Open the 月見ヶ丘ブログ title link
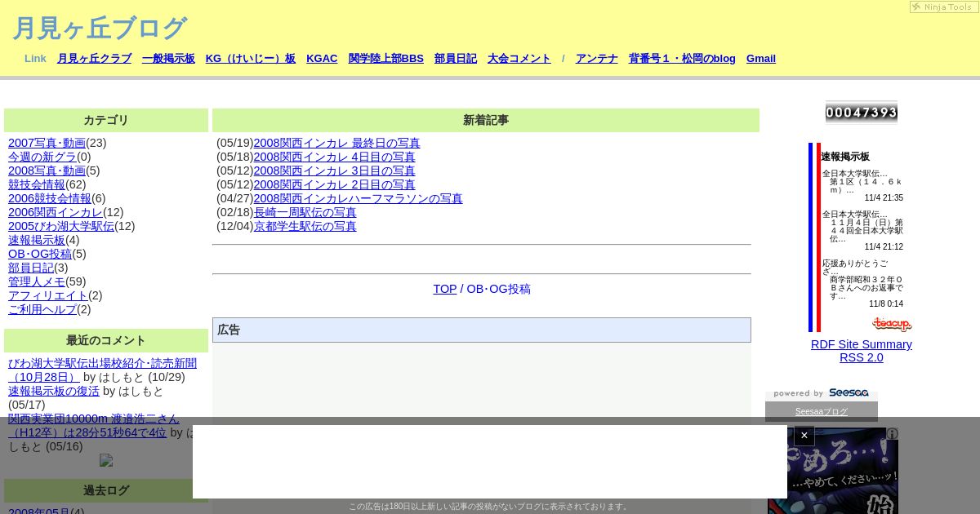The image size is (980, 514). (x=100, y=28)
